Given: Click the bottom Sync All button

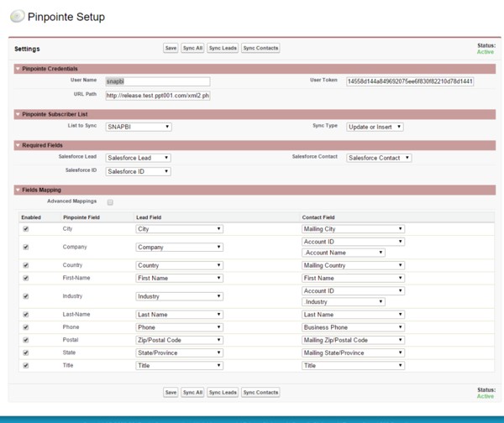Looking at the screenshot, I should pos(192,392).
